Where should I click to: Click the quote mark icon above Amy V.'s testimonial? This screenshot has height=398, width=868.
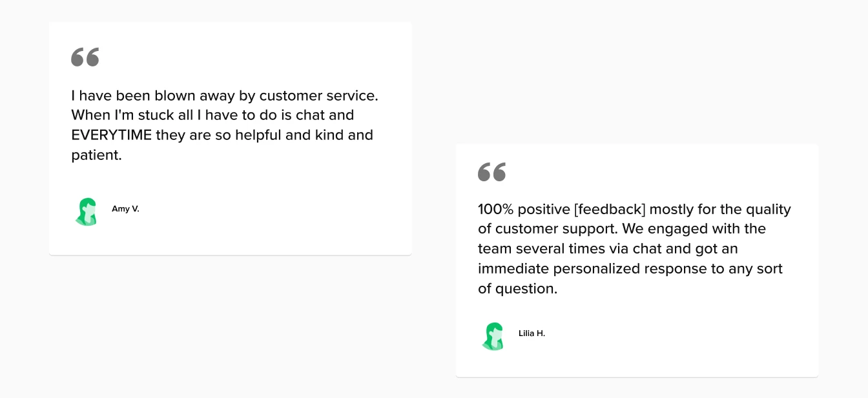point(85,57)
